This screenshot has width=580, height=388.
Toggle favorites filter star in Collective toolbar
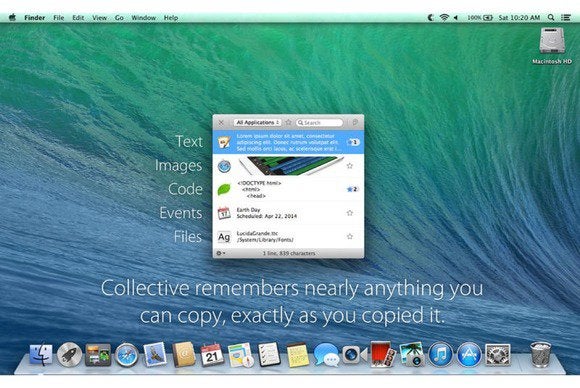289,122
